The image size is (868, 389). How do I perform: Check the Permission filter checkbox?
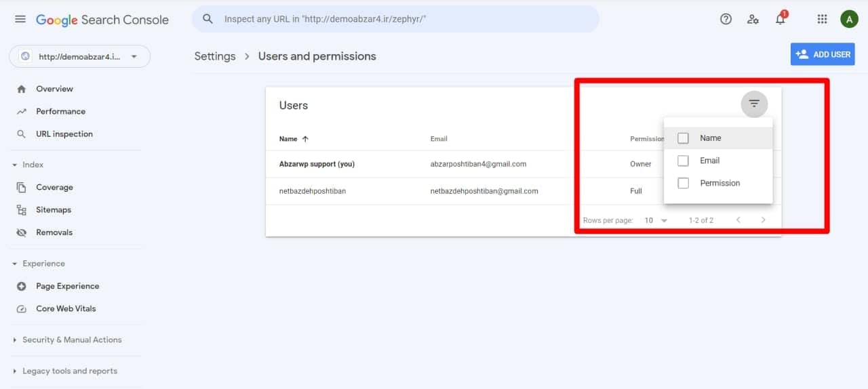(684, 183)
